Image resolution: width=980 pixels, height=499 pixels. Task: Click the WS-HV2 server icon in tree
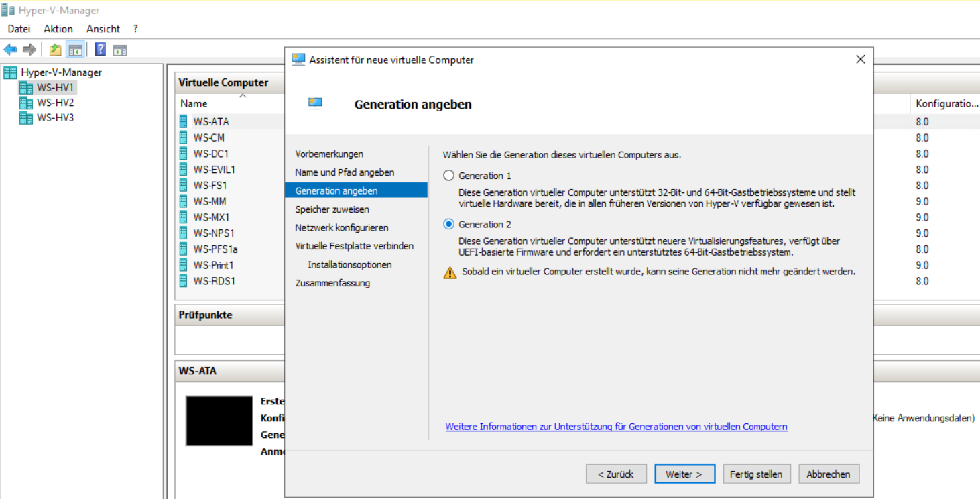pos(25,103)
